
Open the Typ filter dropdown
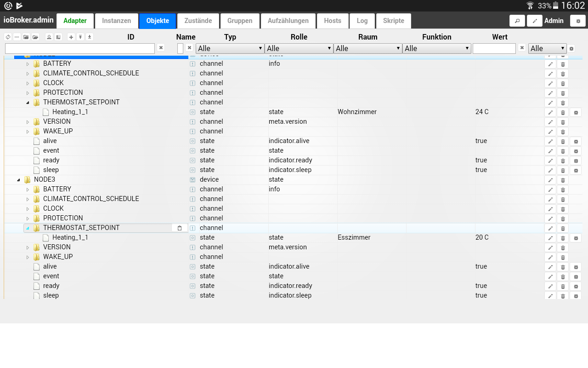pyautogui.click(x=230, y=48)
